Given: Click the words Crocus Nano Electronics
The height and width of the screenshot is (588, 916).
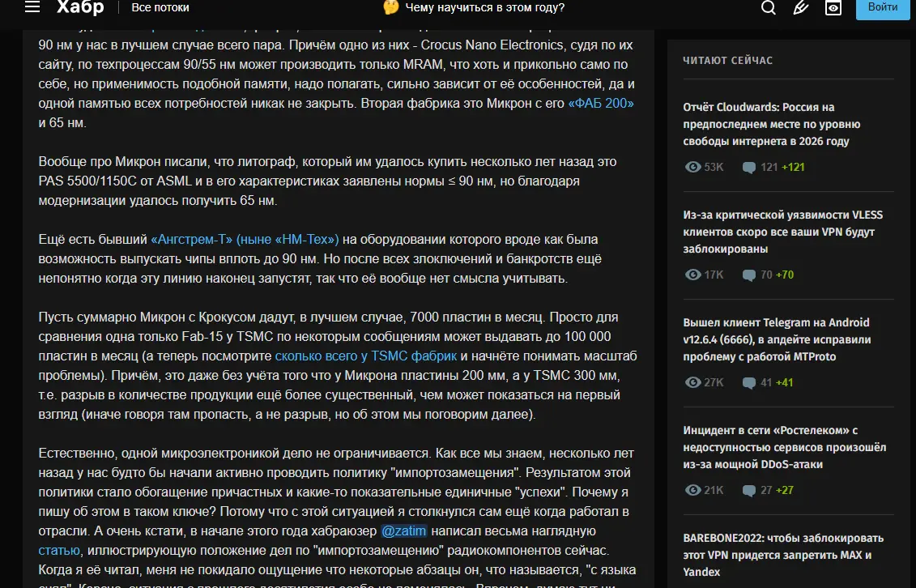Looking at the screenshot, I should [x=492, y=45].
